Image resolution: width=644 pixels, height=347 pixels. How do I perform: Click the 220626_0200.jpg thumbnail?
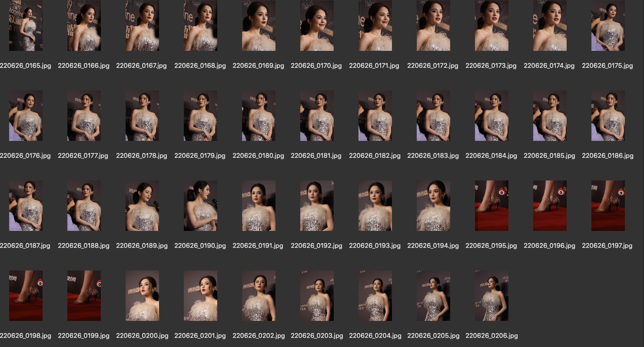coord(142,296)
